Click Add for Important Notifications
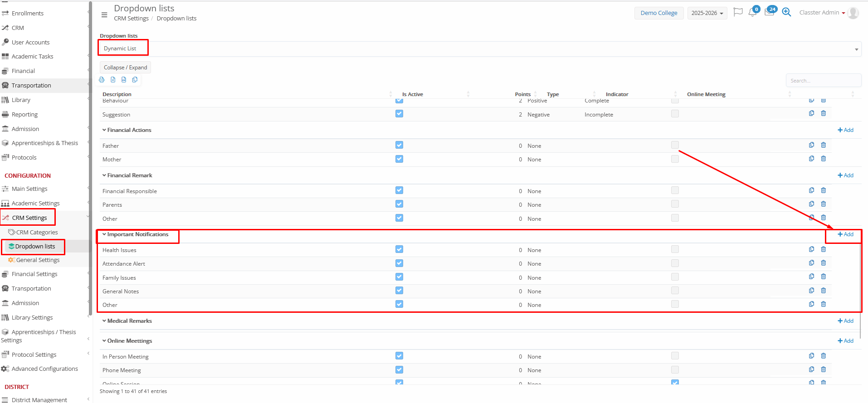The width and height of the screenshot is (868, 403). (845, 234)
